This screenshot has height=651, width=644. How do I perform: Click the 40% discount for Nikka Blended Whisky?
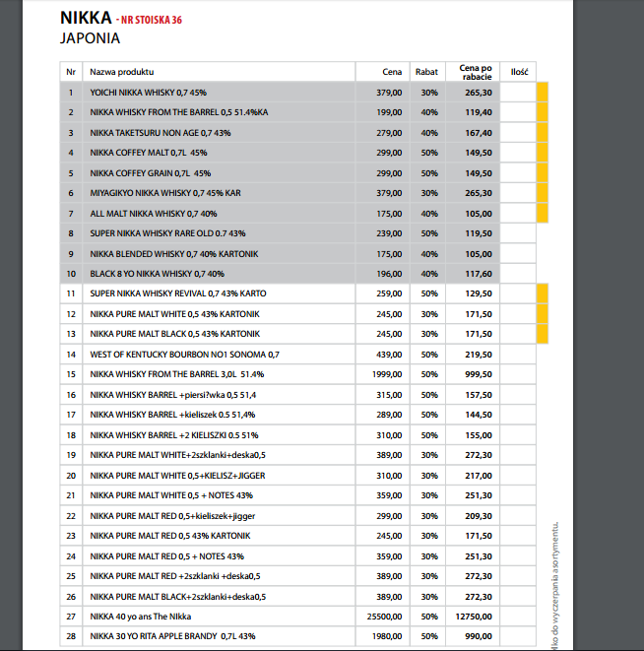tap(429, 253)
